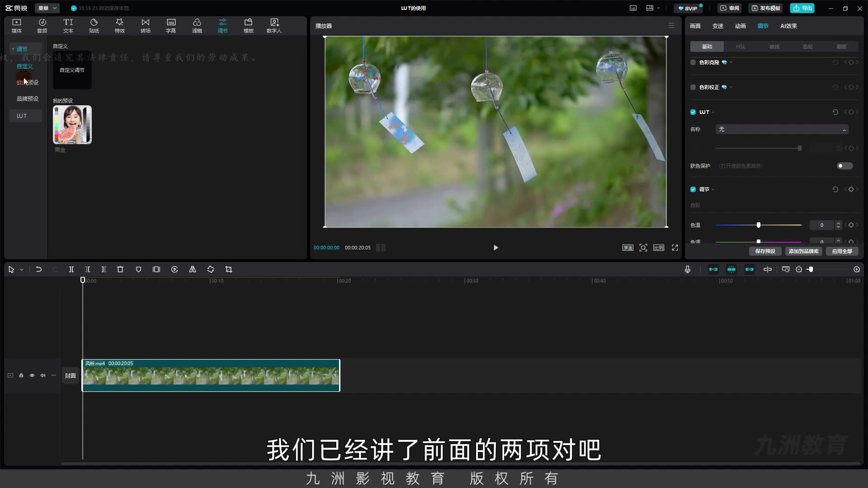Collapse the 调节 section arrow in right panel
Viewport: 868px width, 488px height.
click(713, 190)
